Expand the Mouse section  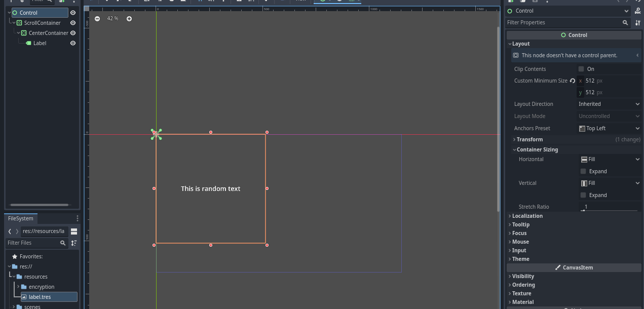click(574, 242)
